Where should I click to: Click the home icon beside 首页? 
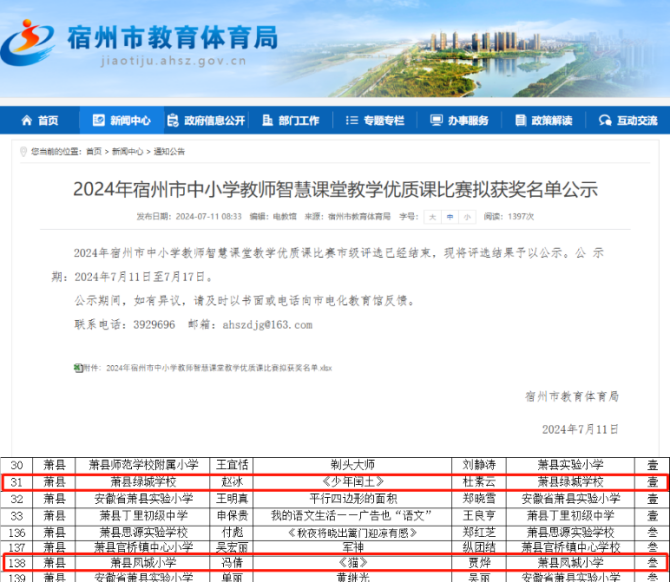(x=27, y=121)
